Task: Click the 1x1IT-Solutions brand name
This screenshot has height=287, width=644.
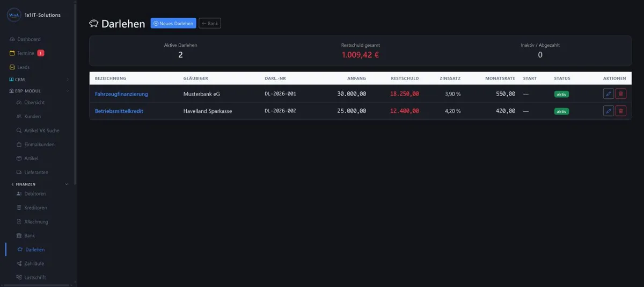Action: pyautogui.click(x=42, y=15)
